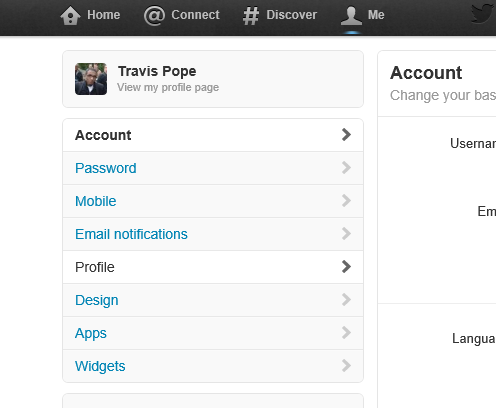
Task: Open the Home tab text label
Action: (104, 15)
